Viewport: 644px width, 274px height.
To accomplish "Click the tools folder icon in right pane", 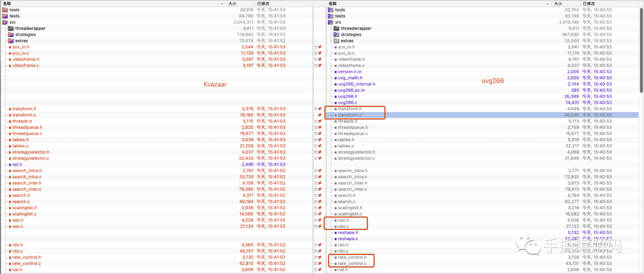I will pyautogui.click(x=331, y=10).
